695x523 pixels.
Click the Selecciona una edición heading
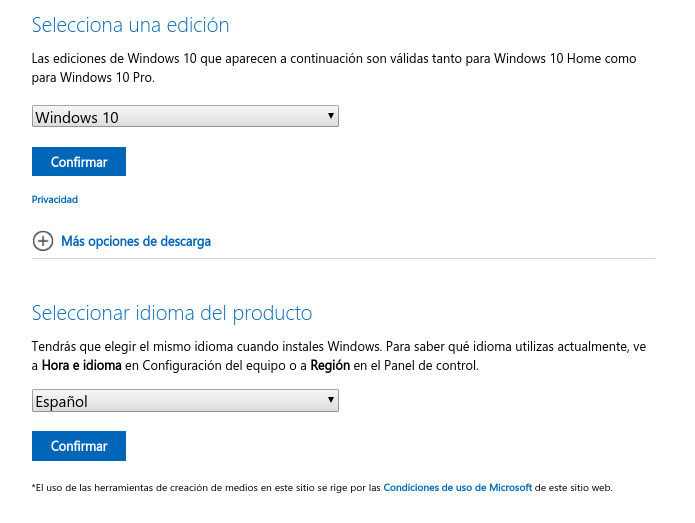point(130,25)
